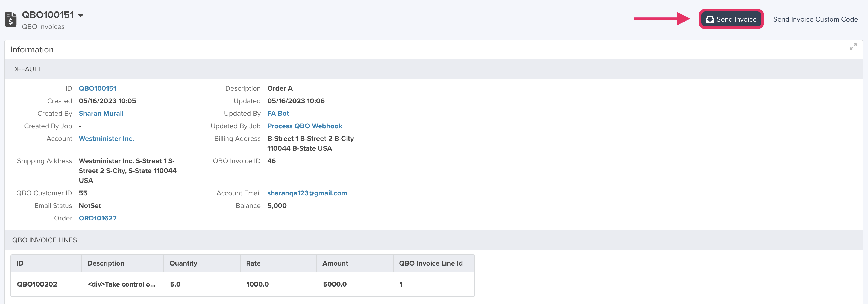This screenshot has height=304, width=868.
Task: Open the QBO100151 title dropdown arrow
Action: coord(81,16)
